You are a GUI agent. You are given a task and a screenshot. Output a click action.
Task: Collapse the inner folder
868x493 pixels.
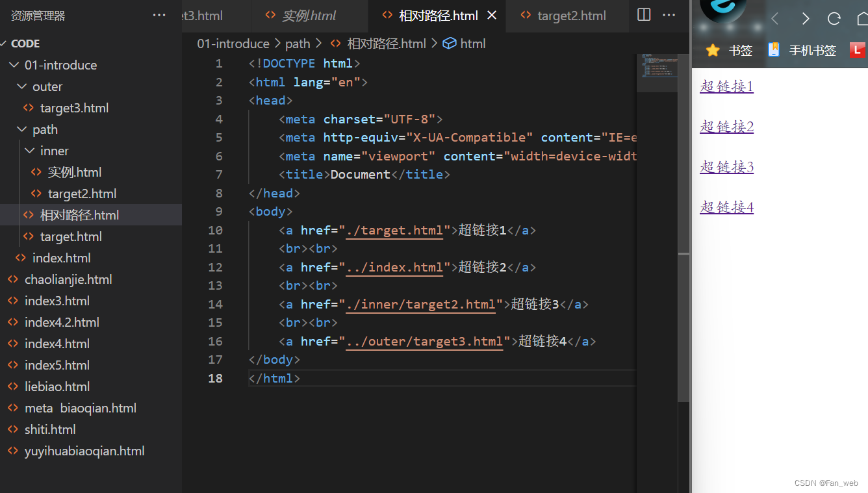(55, 151)
